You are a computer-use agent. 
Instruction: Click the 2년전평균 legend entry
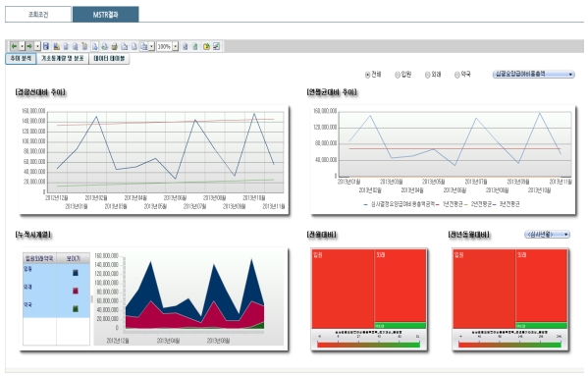(x=478, y=204)
